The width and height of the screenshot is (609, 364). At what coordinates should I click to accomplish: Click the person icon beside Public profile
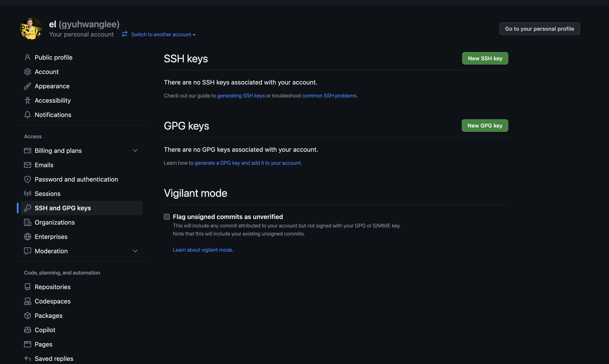point(28,57)
